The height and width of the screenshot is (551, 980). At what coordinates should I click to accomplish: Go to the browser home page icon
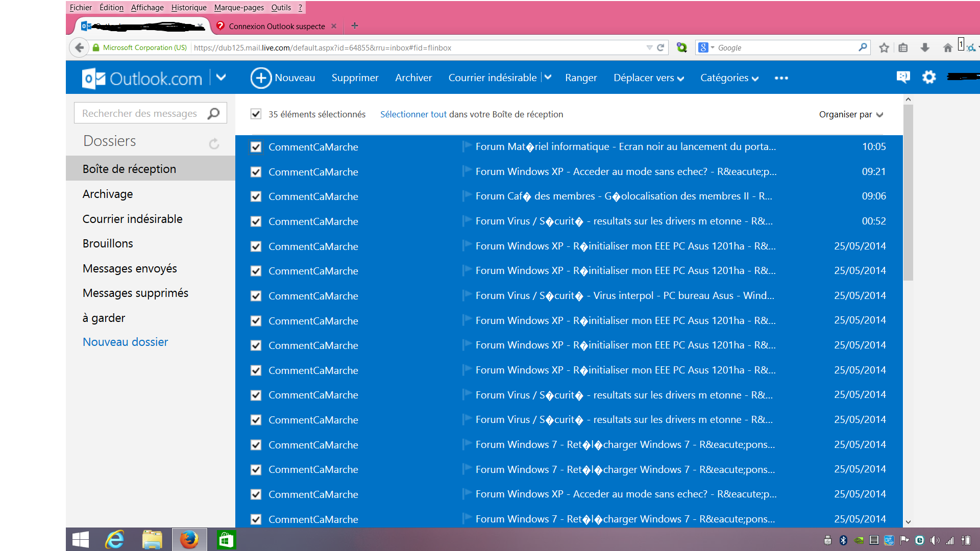point(947,47)
